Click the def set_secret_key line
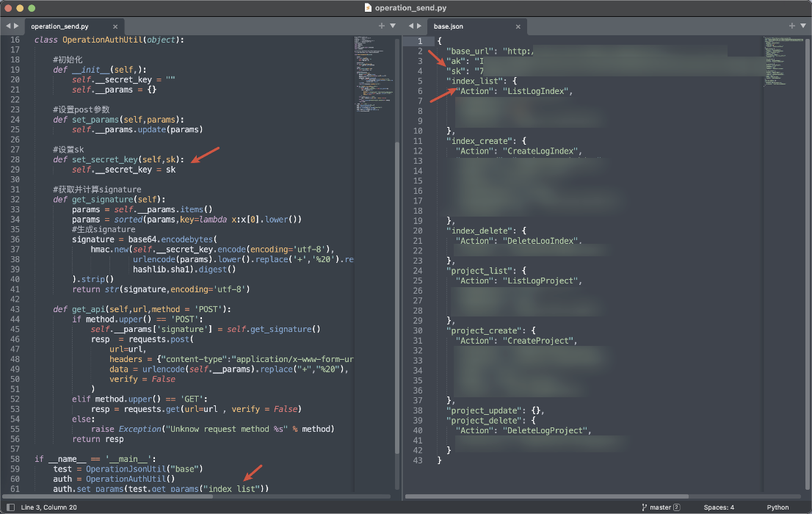The image size is (812, 514). (118, 159)
